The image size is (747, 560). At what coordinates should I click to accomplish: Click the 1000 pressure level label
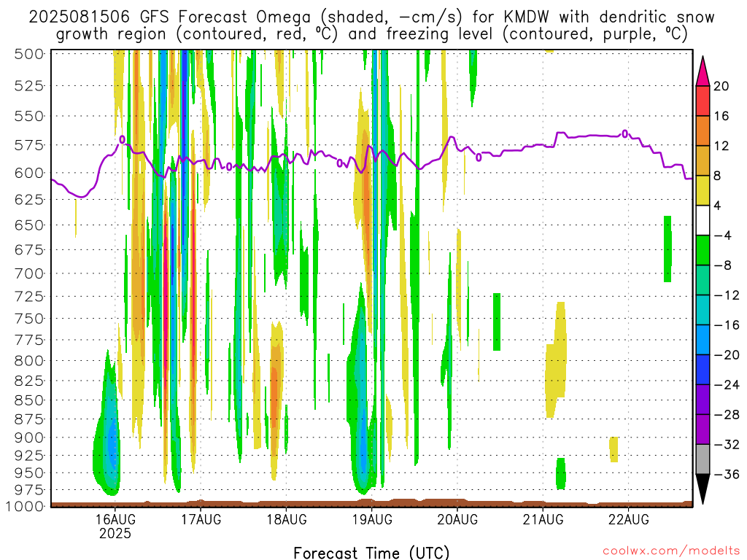[25, 506]
